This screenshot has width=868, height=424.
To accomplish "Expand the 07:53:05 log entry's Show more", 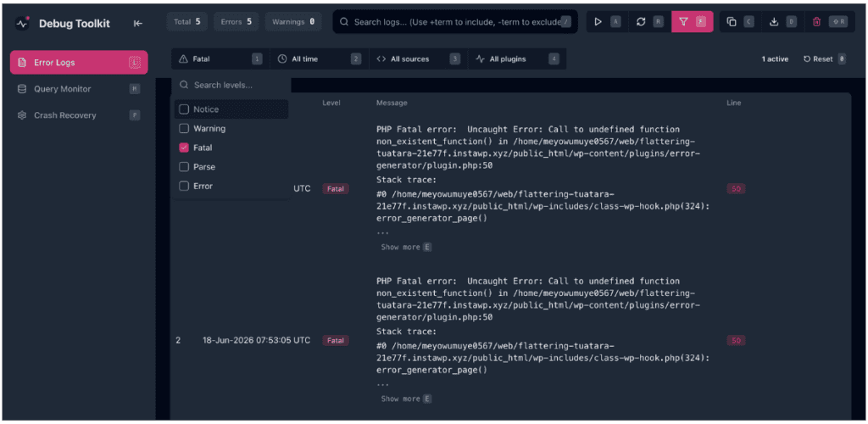I will (406, 399).
